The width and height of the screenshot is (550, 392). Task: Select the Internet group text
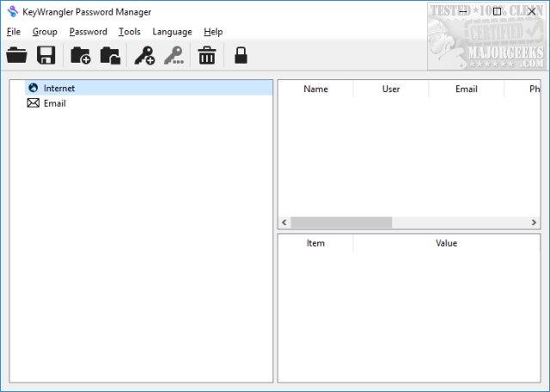59,88
